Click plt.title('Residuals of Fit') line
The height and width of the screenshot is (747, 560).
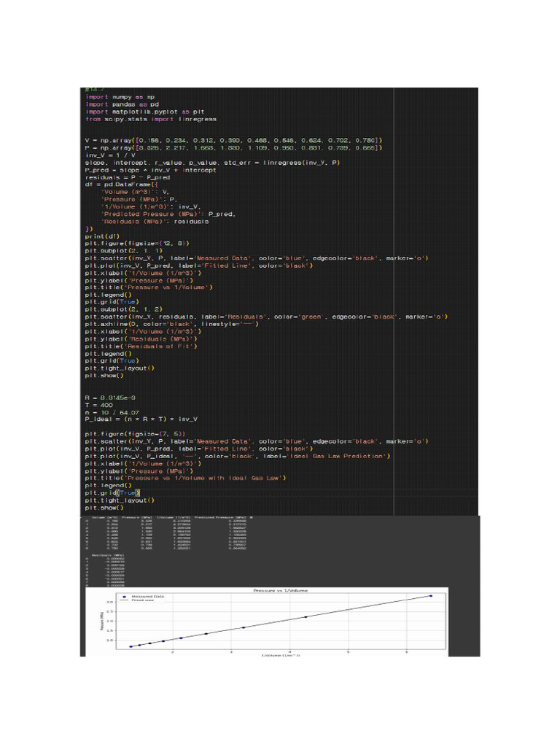pyautogui.click(x=141, y=347)
